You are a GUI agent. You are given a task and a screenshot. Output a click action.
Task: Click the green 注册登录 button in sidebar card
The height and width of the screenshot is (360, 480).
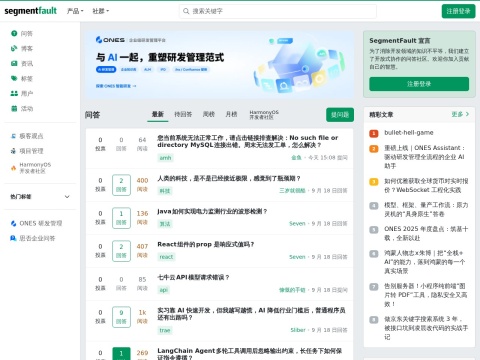tap(419, 84)
